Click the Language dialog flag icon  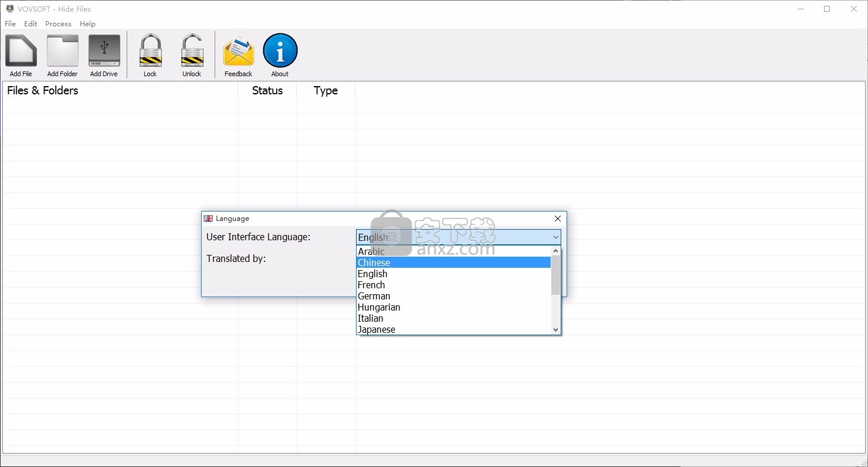coord(208,219)
